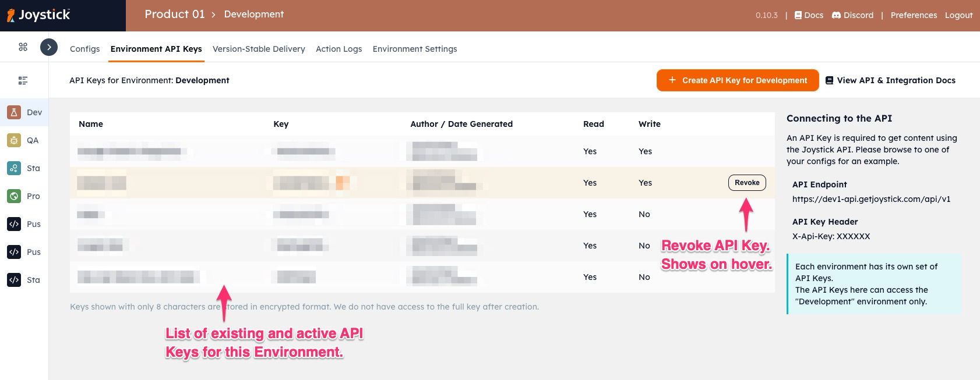Viewport: 980px width, 380px height.
Task: Click Author / Date Generated column header
Action: (461, 124)
